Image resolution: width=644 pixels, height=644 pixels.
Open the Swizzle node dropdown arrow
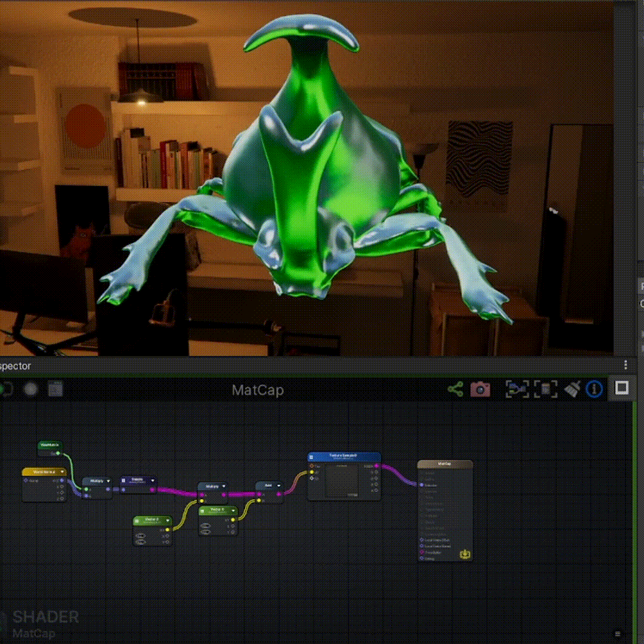tap(152, 481)
